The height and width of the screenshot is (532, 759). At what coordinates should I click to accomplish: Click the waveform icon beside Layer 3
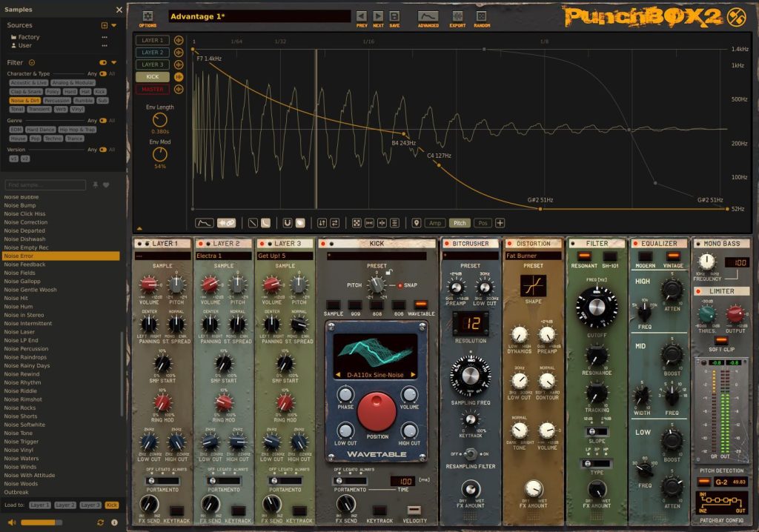tap(179, 64)
